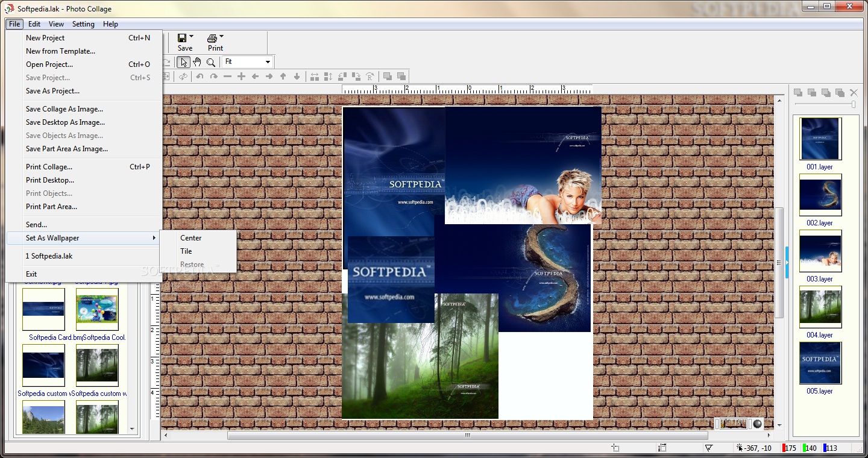Select Tile wallpaper option

point(198,251)
